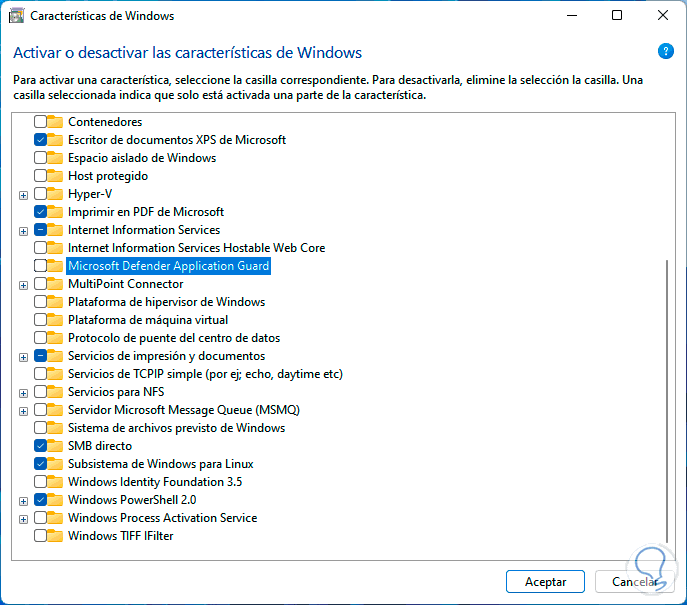Expand Windows Process Activation Service node
The image size is (687, 605).
24,520
